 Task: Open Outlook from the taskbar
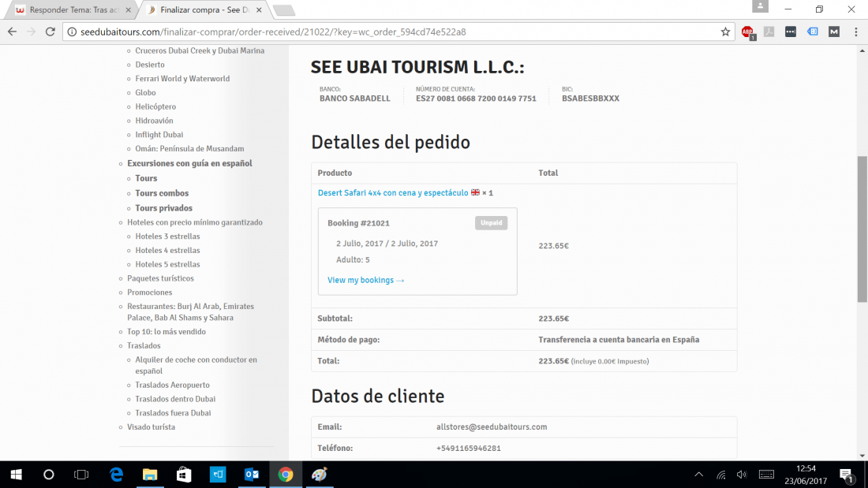tap(252, 475)
